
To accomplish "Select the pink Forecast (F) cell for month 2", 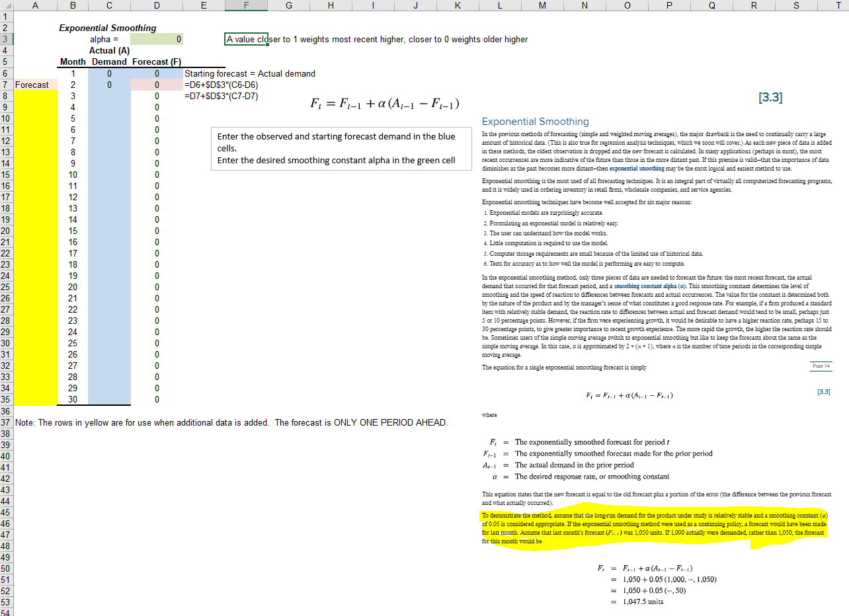I will (x=156, y=85).
